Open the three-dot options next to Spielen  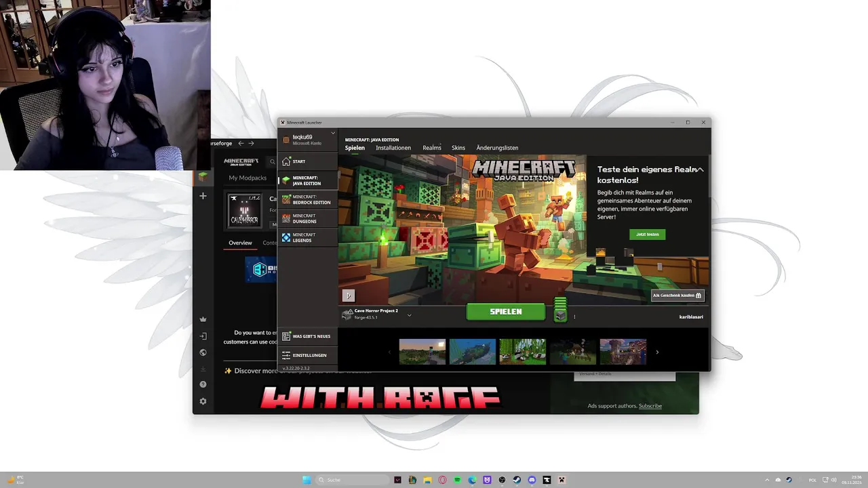click(574, 317)
